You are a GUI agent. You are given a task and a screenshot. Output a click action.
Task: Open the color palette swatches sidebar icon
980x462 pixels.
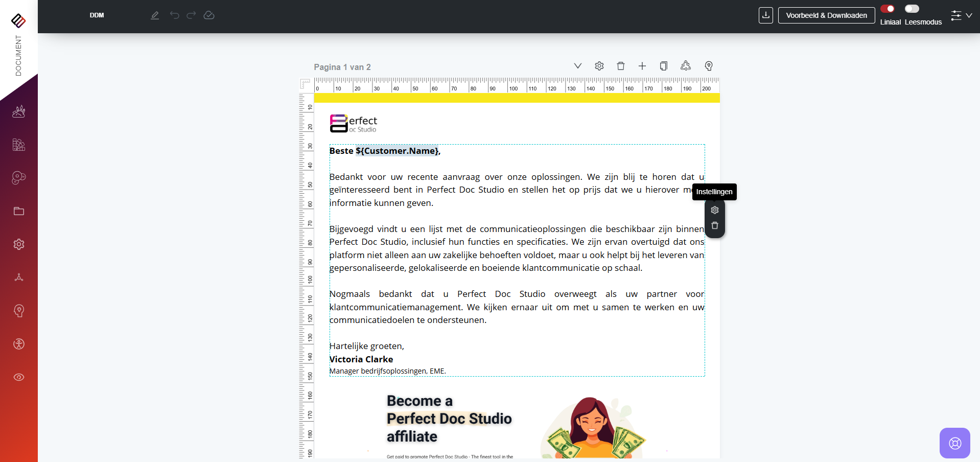tap(19, 145)
